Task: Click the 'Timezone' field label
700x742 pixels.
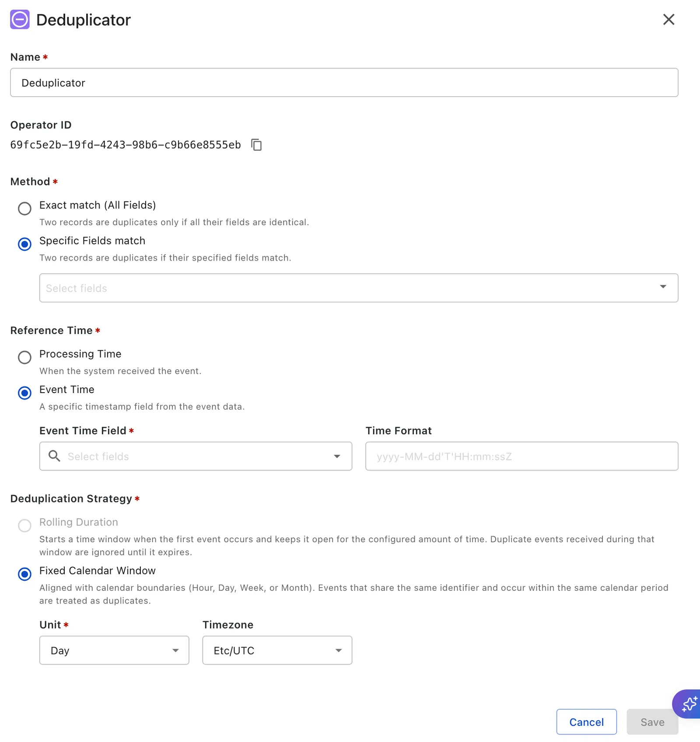Action: click(x=228, y=624)
